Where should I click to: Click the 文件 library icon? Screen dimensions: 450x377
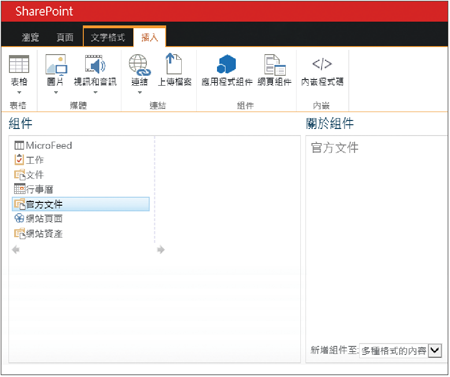(x=20, y=175)
